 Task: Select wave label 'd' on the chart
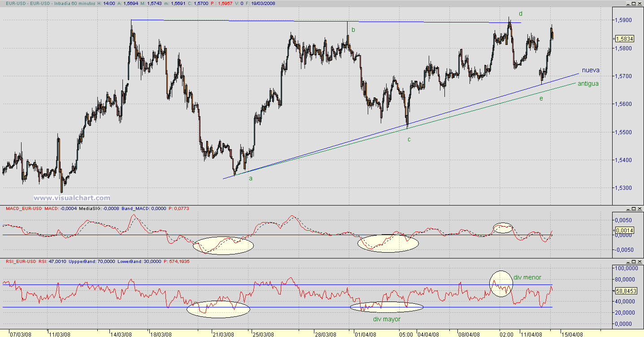(x=521, y=14)
